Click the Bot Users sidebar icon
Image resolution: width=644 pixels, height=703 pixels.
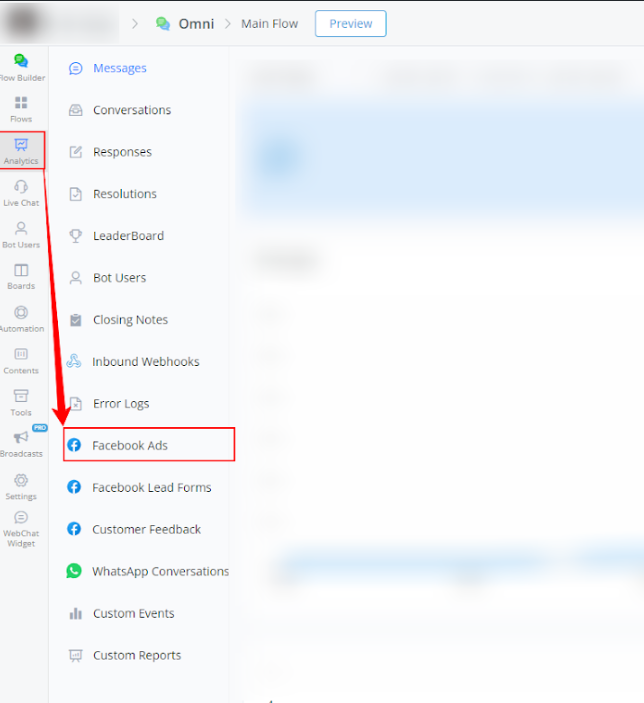point(21,234)
